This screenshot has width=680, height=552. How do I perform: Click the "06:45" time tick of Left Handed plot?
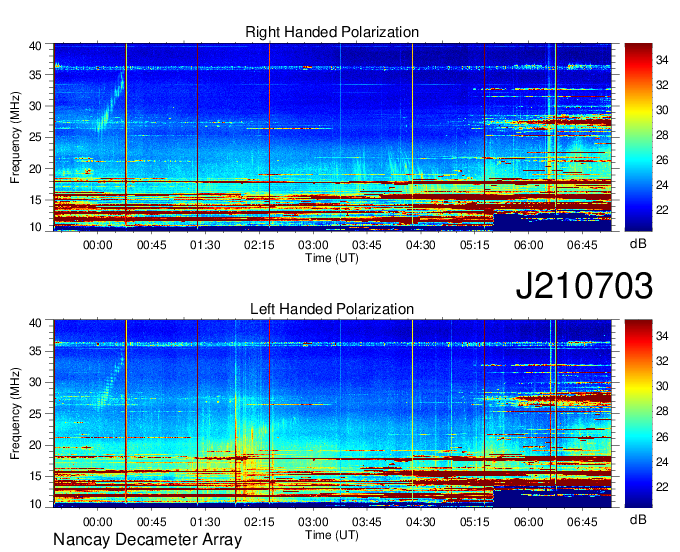[x=582, y=522]
